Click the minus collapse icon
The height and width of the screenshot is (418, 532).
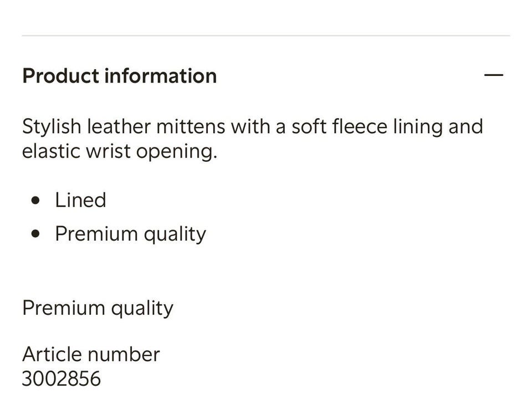pos(494,75)
